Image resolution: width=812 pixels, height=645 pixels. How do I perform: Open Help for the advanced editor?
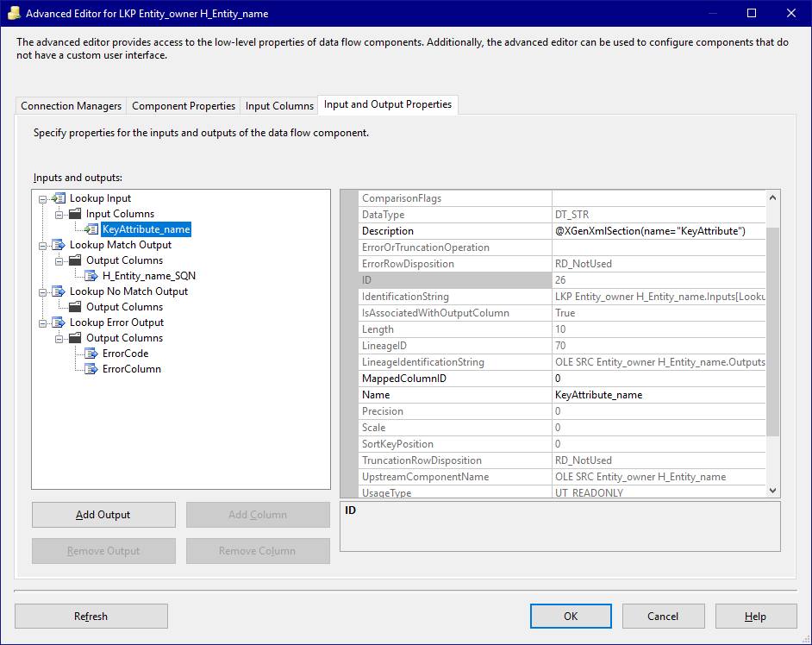pyautogui.click(x=756, y=616)
